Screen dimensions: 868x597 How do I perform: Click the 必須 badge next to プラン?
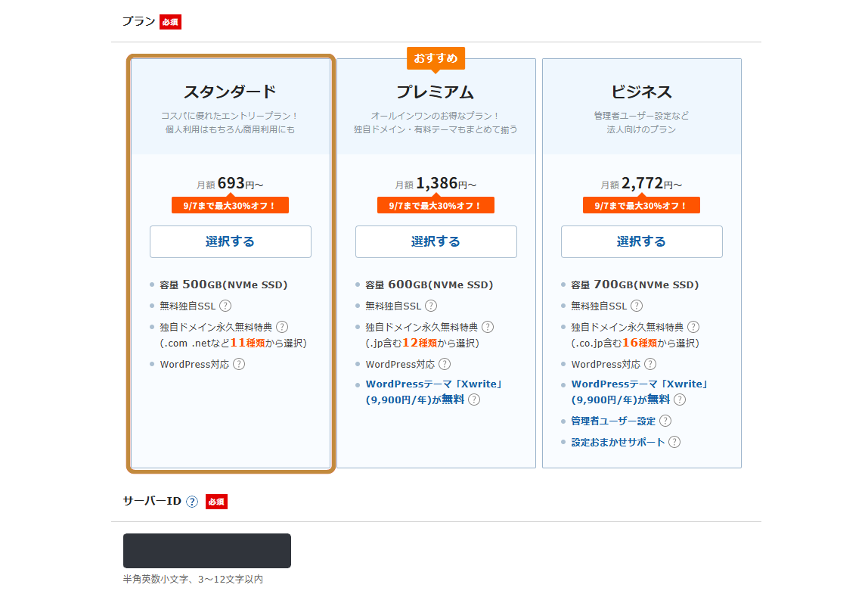[171, 22]
